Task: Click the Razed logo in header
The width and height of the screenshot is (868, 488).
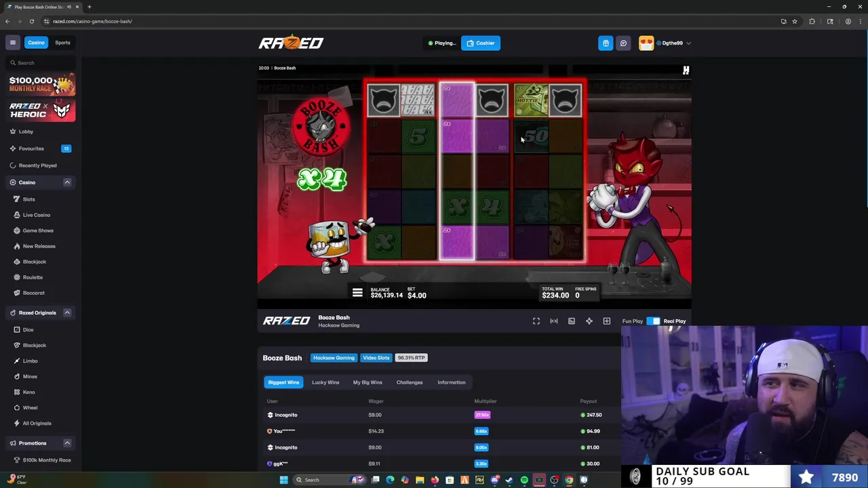Action: point(291,43)
